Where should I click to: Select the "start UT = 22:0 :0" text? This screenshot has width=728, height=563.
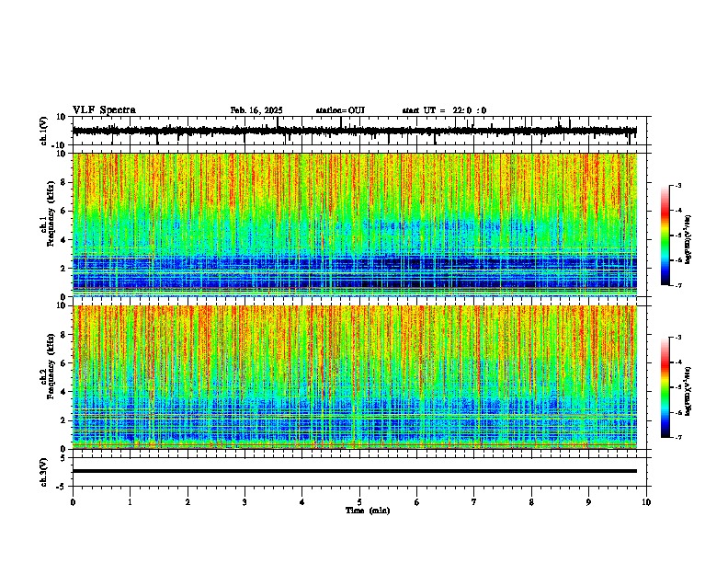(444, 110)
